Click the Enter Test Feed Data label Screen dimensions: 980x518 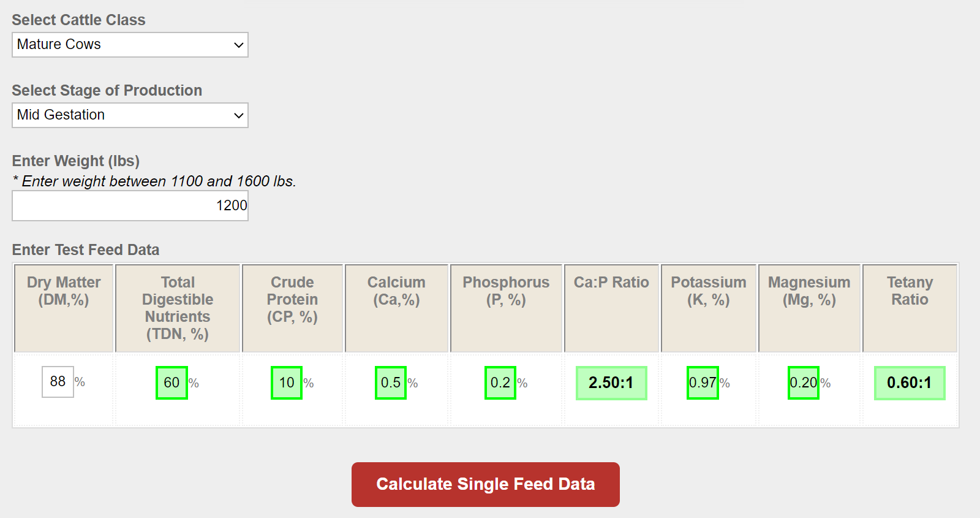(86, 249)
